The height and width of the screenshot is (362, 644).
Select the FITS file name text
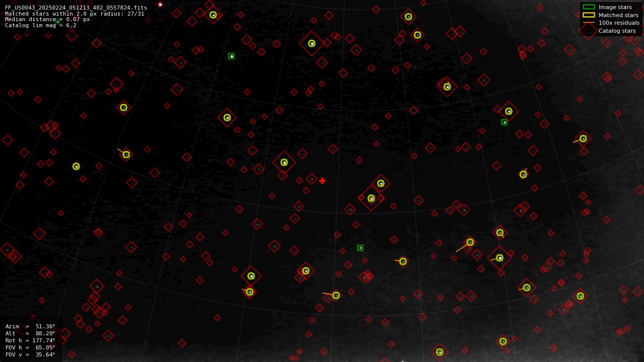pos(76,8)
